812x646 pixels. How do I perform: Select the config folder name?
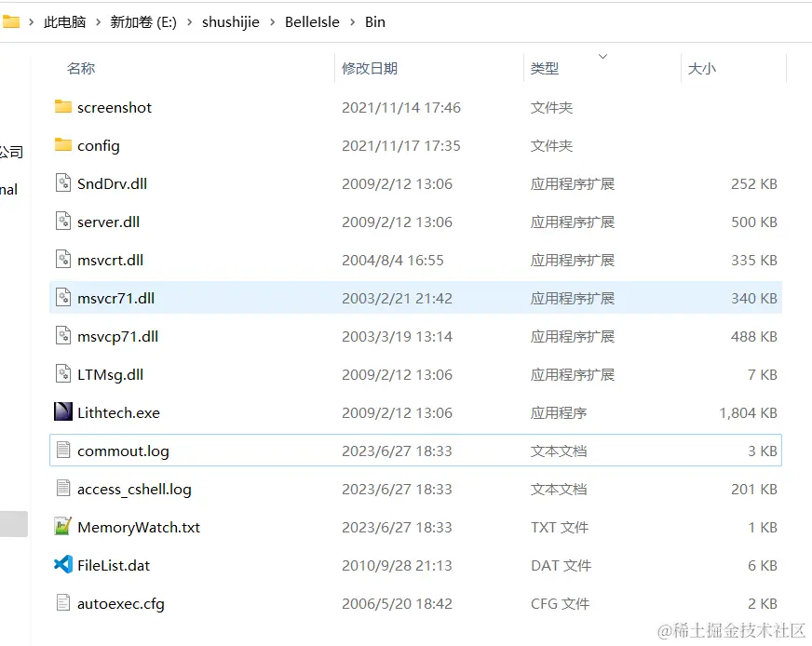pos(99,146)
